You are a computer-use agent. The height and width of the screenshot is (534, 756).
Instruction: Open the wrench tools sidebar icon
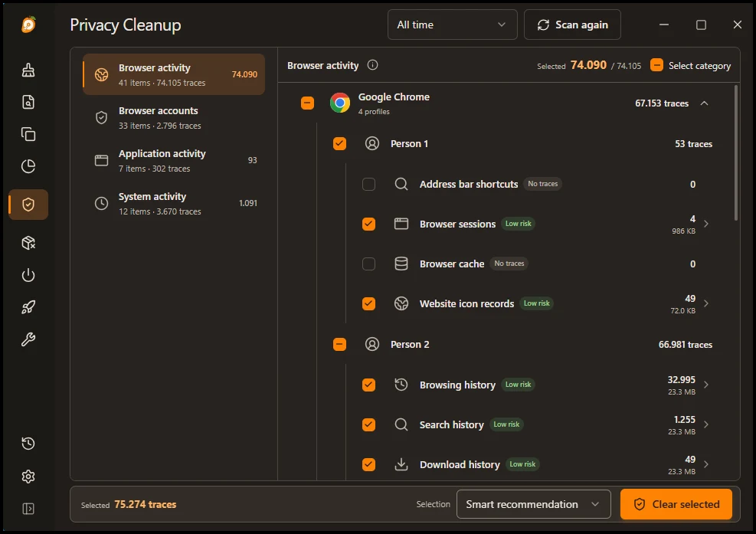tap(28, 339)
